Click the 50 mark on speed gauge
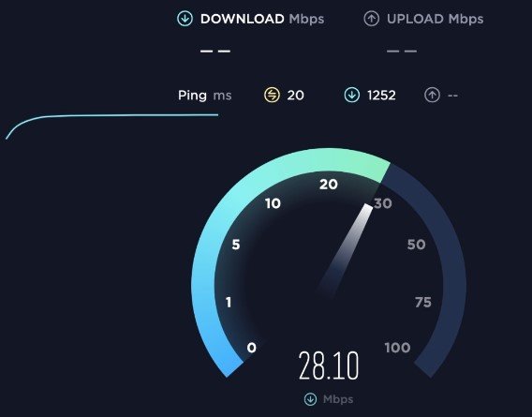 (x=416, y=245)
